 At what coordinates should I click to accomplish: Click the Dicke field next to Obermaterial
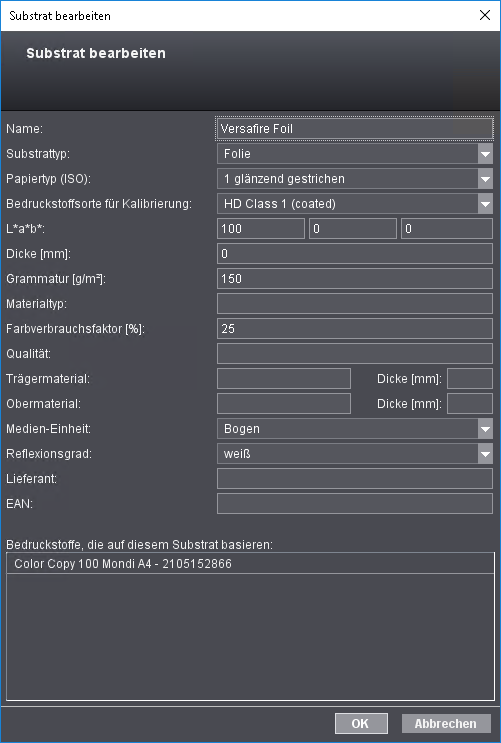click(x=470, y=404)
